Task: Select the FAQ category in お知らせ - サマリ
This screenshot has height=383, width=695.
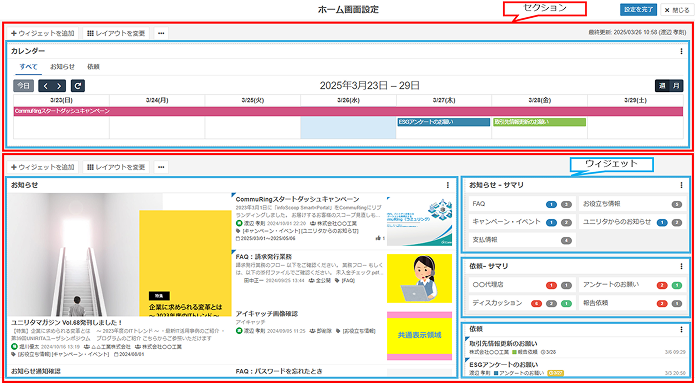Action: (x=522, y=204)
